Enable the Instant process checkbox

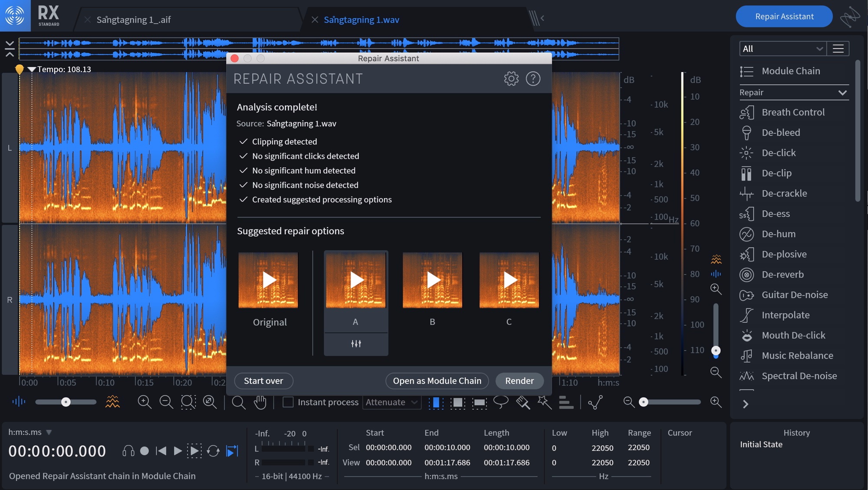tap(288, 402)
